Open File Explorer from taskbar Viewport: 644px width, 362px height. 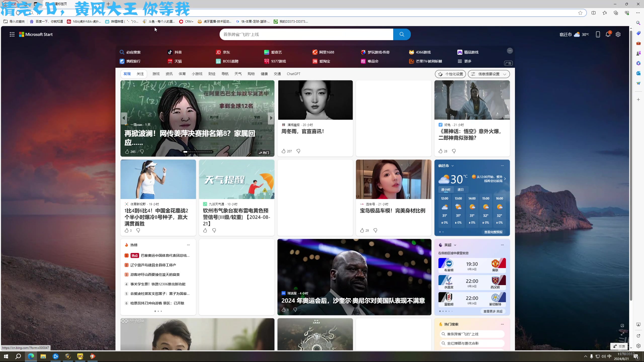pyautogui.click(x=43, y=356)
